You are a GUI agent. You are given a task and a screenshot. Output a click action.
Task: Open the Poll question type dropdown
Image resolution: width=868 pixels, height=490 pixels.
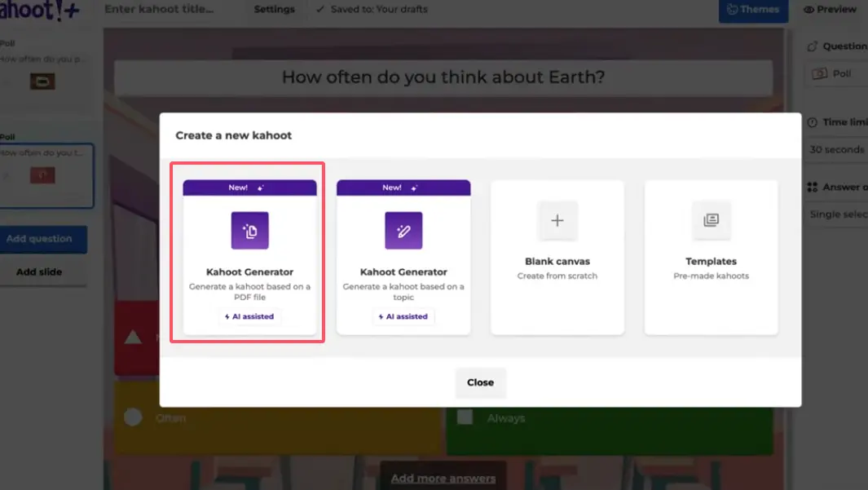coord(836,73)
